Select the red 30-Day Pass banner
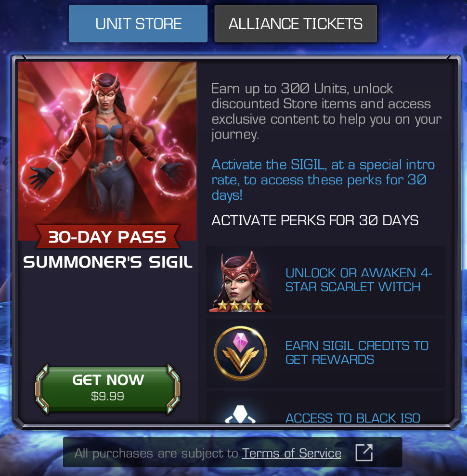Screen dimensions: 467x476 click(x=107, y=236)
